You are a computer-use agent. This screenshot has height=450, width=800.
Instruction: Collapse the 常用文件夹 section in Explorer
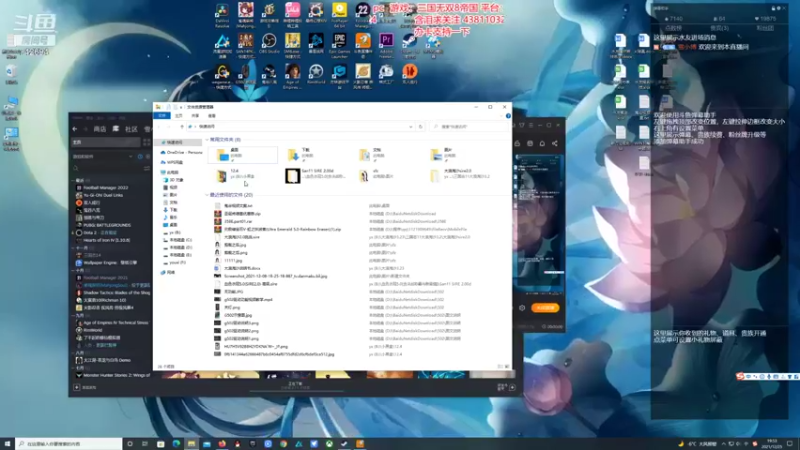(x=207, y=139)
